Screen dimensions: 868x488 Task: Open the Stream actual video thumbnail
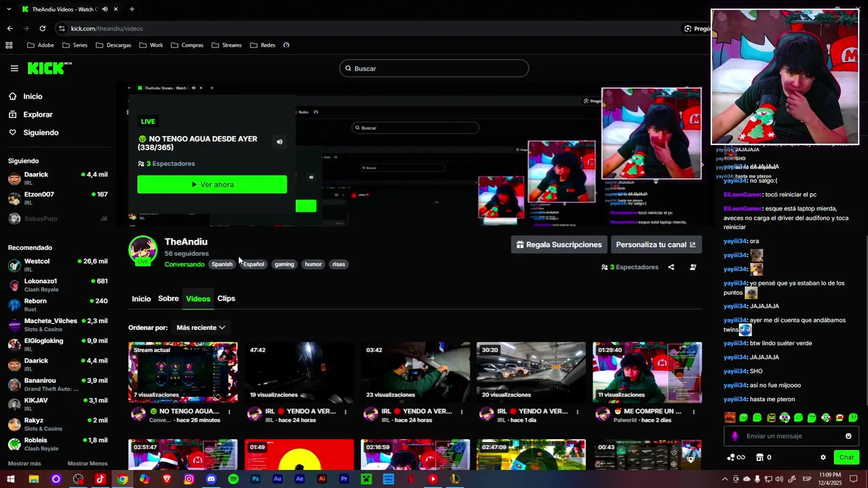coord(183,372)
